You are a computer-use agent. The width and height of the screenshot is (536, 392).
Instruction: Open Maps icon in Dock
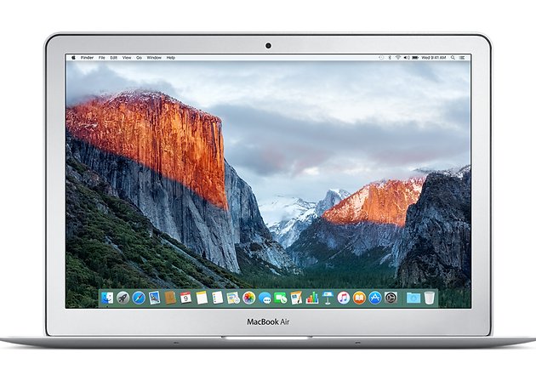click(233, 298)
